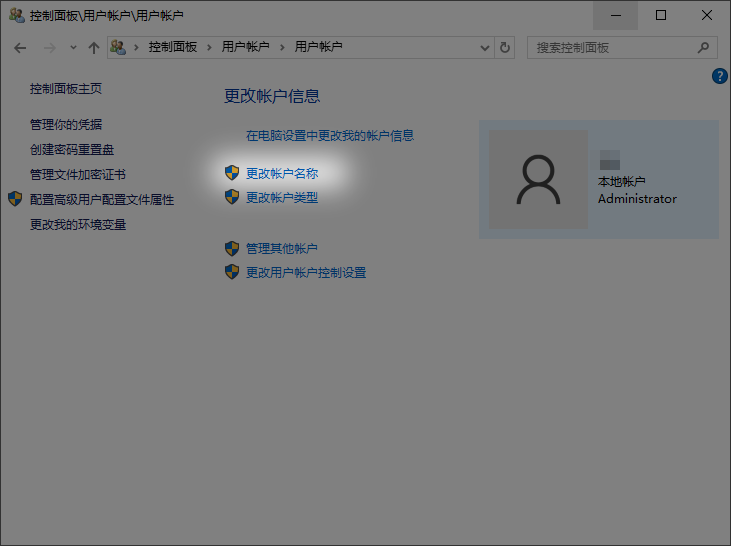The width and height of the screenshot is (731, 546).
Task: Select the last 用户帐户 breadcrumb
Action: click(318, 47)
